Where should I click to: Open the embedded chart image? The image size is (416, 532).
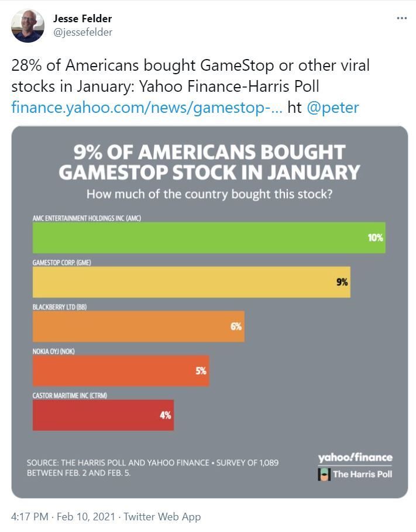coord(209,312)
